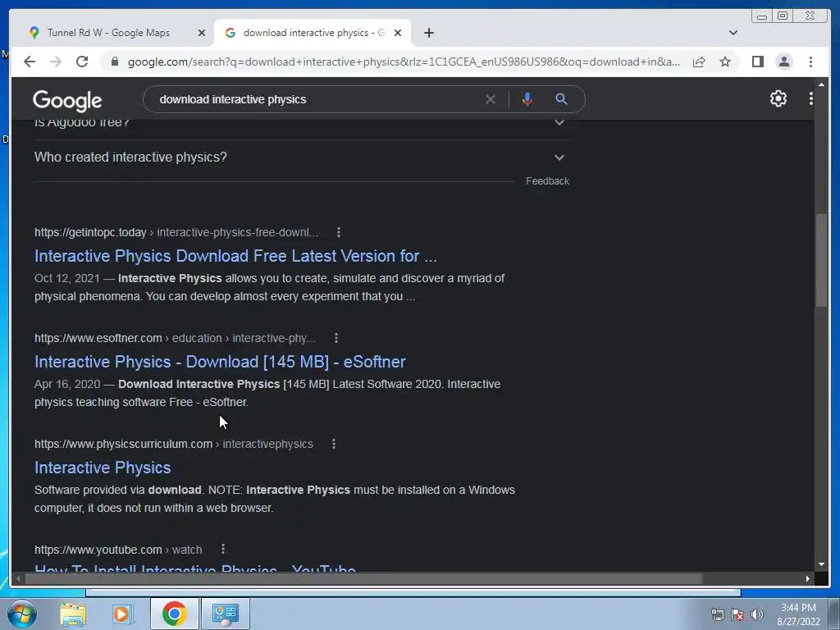This screenshot has height=630, width=840.
Task: Click the Chrome taskbar icon
Action: (174, 614)
